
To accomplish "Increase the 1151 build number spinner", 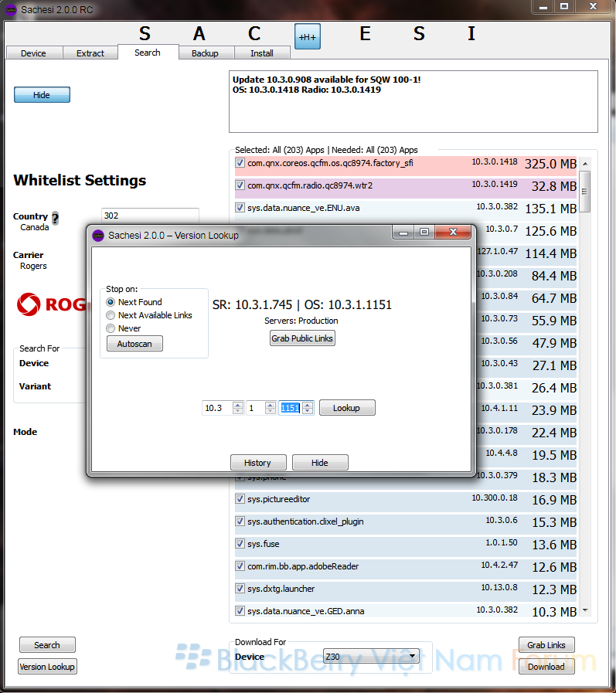I will coord(308,404).
